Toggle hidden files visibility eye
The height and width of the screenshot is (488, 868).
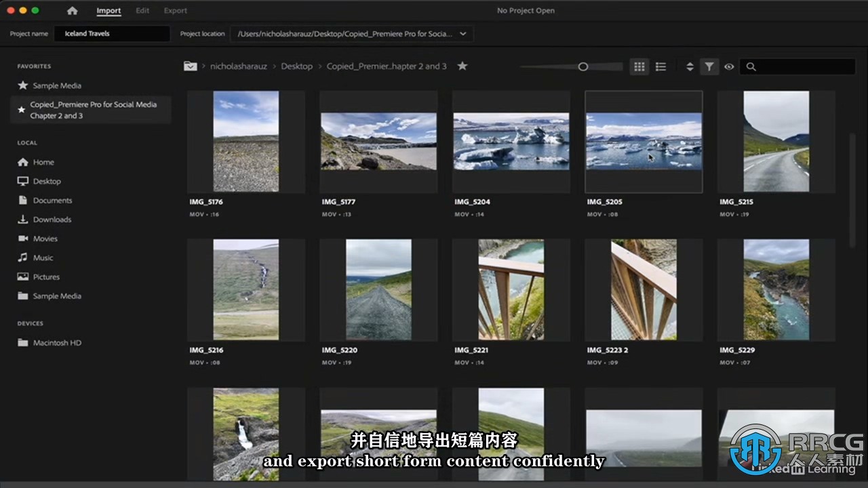(729, 66)
